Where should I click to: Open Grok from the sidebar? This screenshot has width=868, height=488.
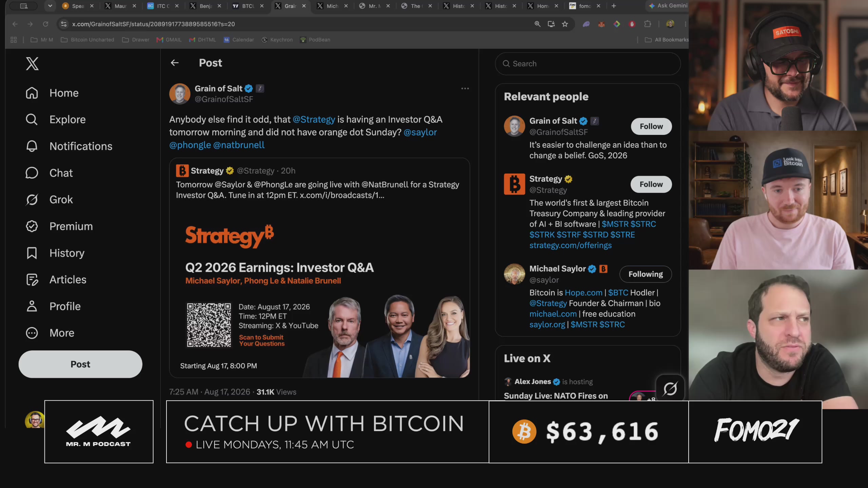tap(49, 200)
